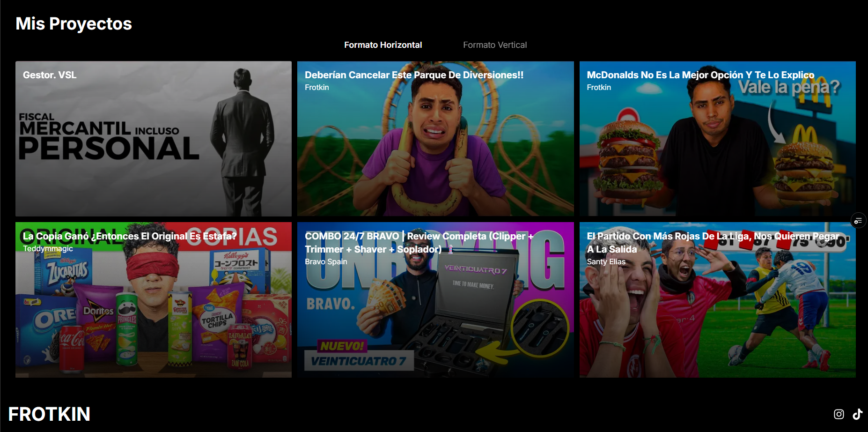
Task: Open the Gestor. VSL project thumbnail
Action: pyautogui.click(x=154, y=139)
